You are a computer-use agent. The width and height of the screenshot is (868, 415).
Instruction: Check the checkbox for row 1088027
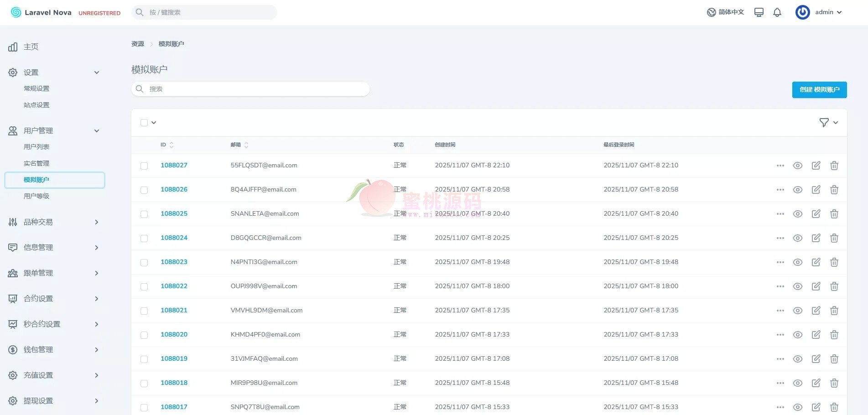point(144,166)
